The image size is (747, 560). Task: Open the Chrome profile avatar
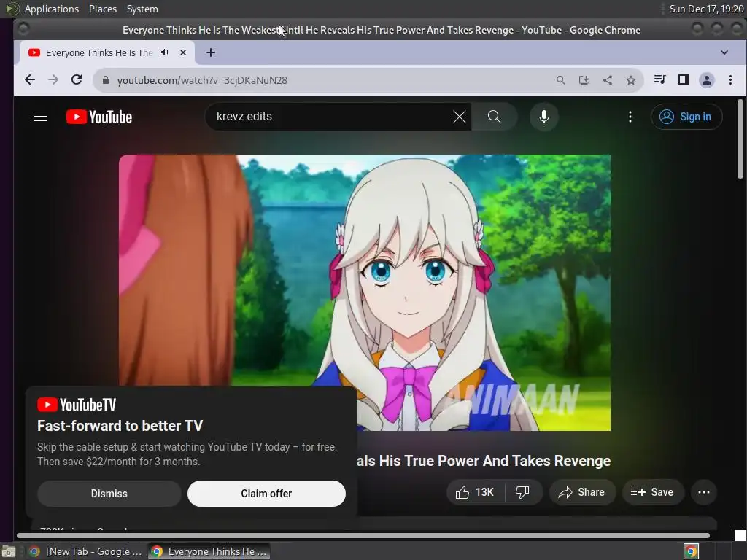point(706,80)
